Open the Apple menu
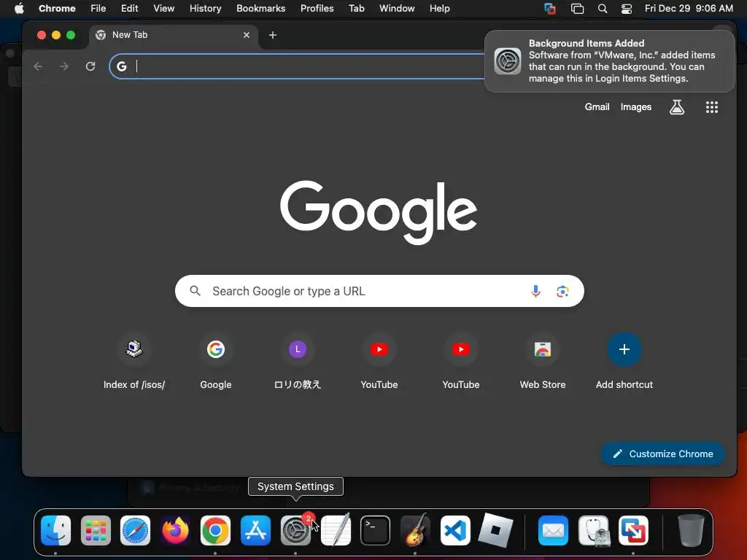Screen dimensions: 747x560 19,9
